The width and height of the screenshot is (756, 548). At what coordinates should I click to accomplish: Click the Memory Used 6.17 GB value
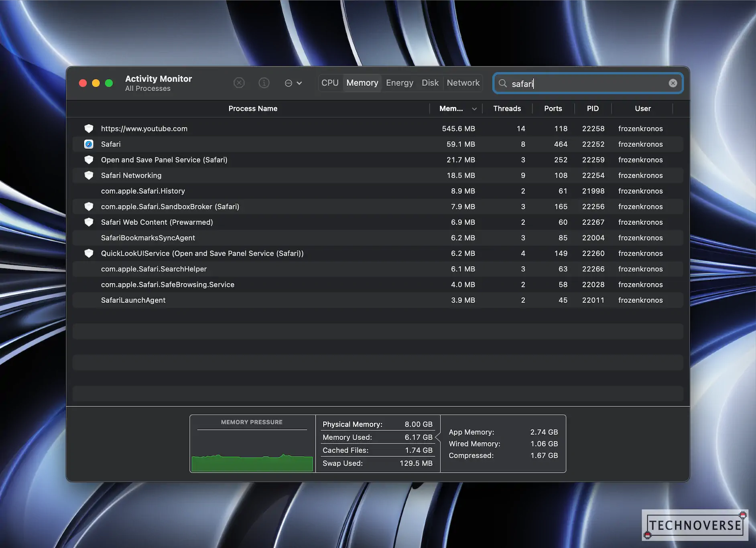[x=419, y=437]
